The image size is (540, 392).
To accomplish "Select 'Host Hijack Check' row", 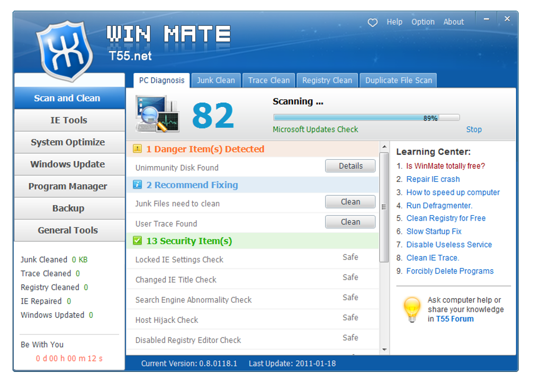I will click(x=253, y=320).
